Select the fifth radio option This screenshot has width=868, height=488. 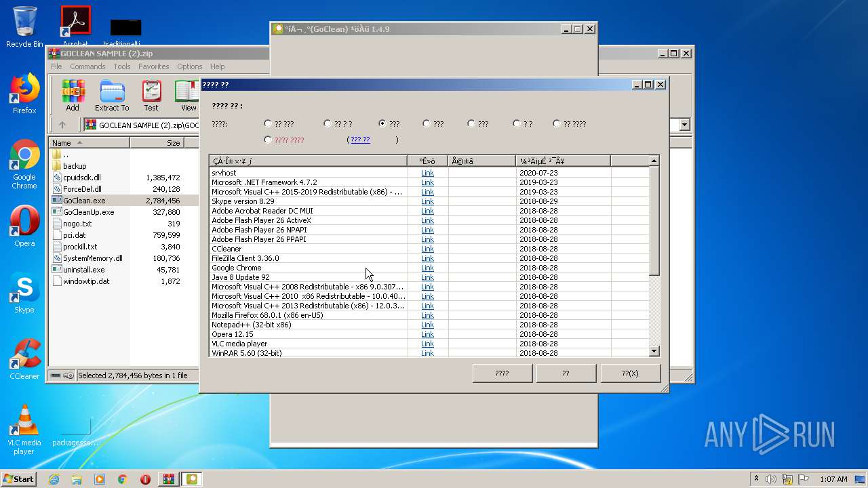(x=471, y=123)
